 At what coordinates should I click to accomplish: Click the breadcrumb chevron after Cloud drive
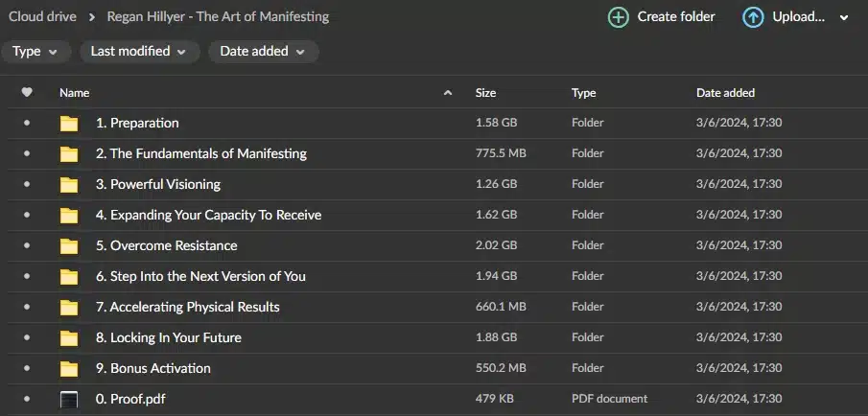[92, 17]
